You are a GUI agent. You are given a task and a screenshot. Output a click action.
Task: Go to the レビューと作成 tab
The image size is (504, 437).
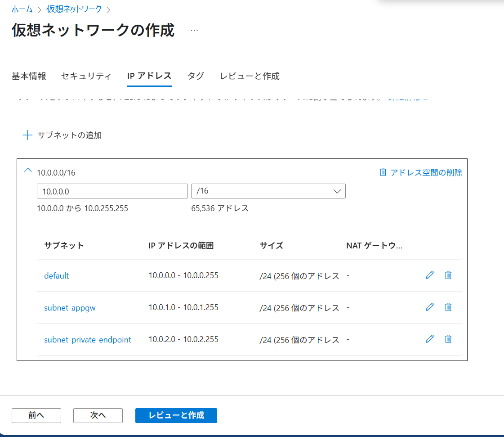(250, 76)
